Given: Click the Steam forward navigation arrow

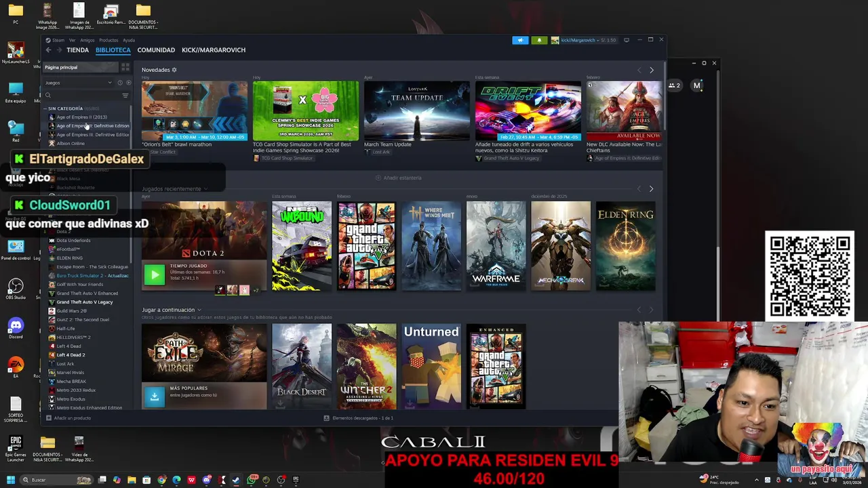Looking at the screenshot, I should pos(59,50).
